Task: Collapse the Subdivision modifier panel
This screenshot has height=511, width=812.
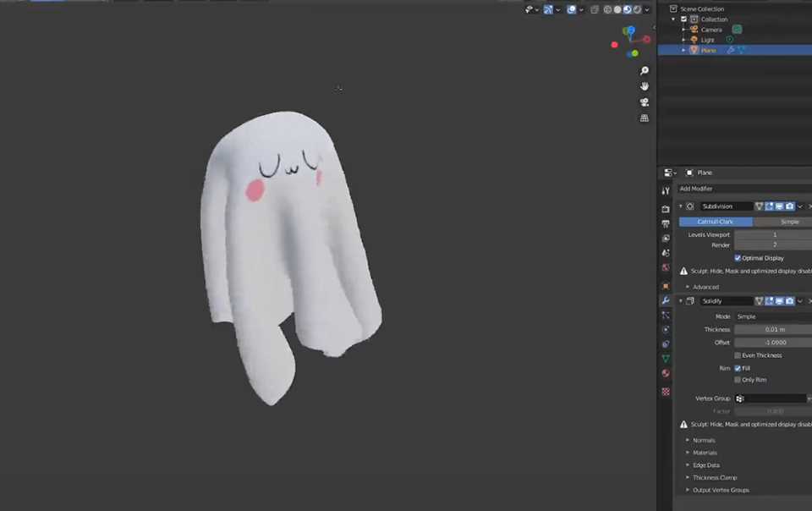Action: click(x=681, y=206)
